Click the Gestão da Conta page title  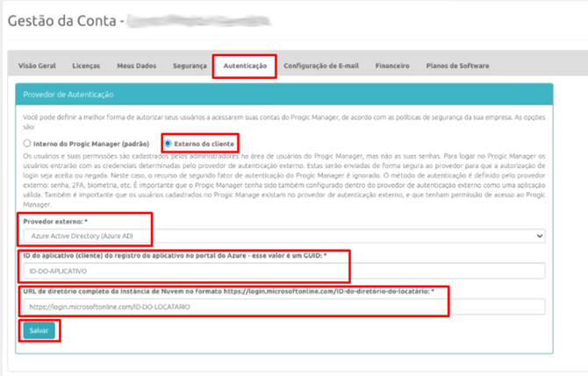(x=62, y=21)
